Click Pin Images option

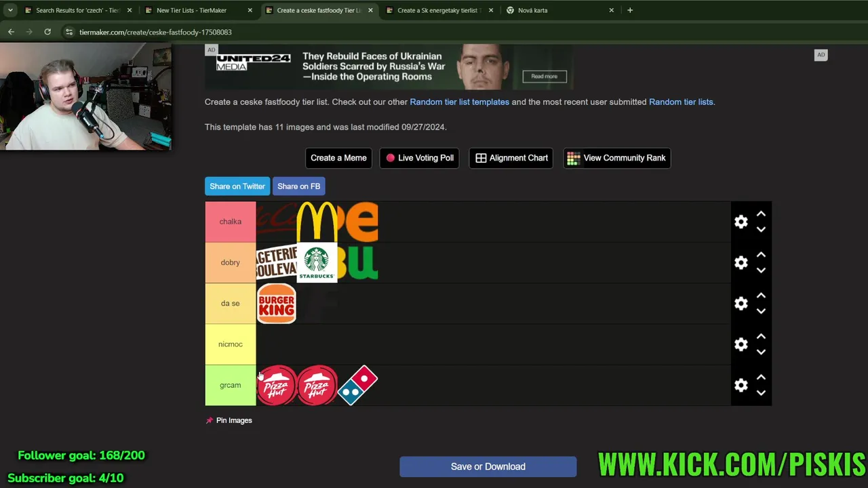pos(229,420)
